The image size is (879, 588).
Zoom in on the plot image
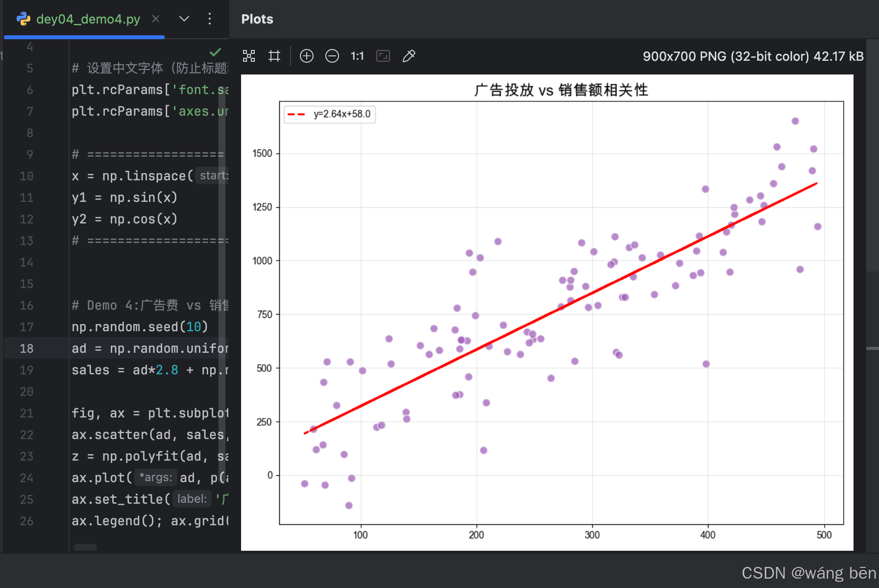tap(307, 56)
